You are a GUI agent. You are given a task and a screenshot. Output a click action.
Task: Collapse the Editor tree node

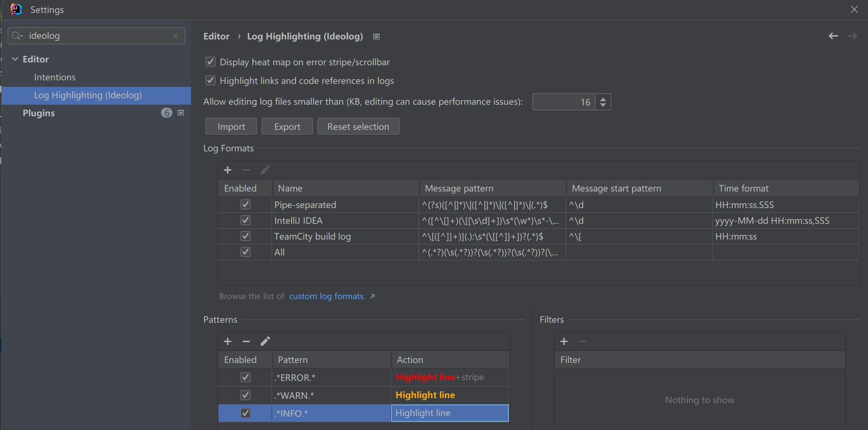[15, 59]
